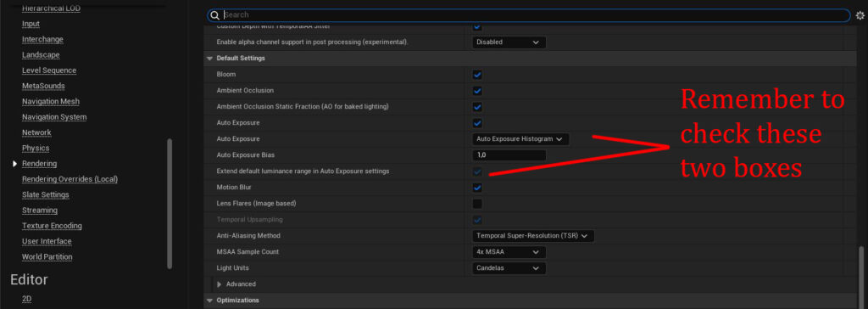
Task: Open the Auto Exposure Histogram dropdown
Action: pos(520,138)
